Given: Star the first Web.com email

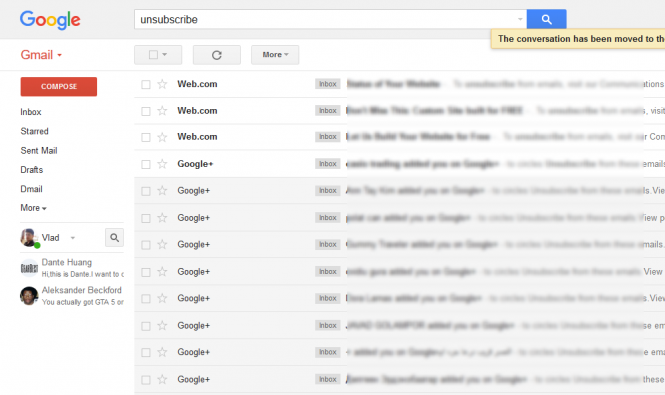Looking at the screenshot, I should click(162, 84).
